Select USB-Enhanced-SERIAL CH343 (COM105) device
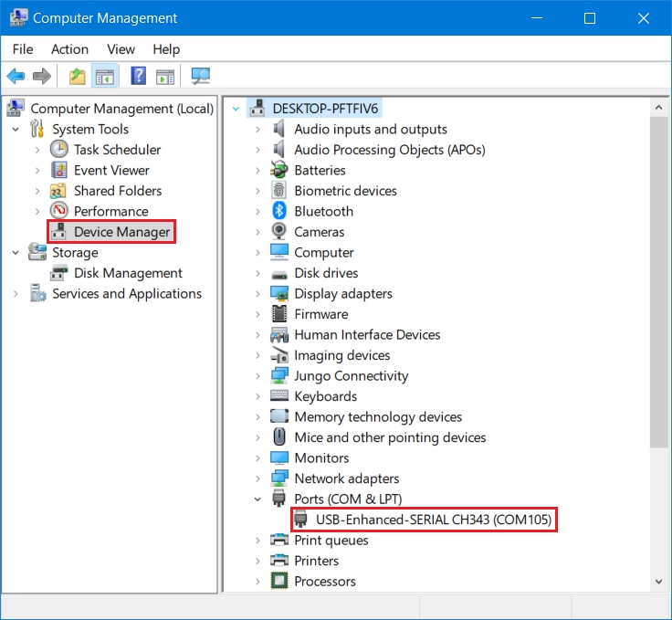The width and height of the screenshot is (672, 620). tap(434, 520)
